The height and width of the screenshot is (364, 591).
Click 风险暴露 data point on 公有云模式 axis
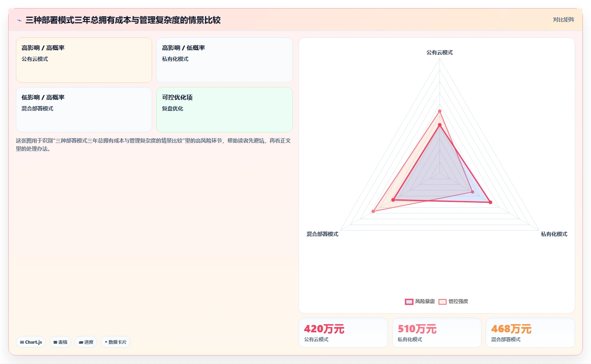(440, 125)
